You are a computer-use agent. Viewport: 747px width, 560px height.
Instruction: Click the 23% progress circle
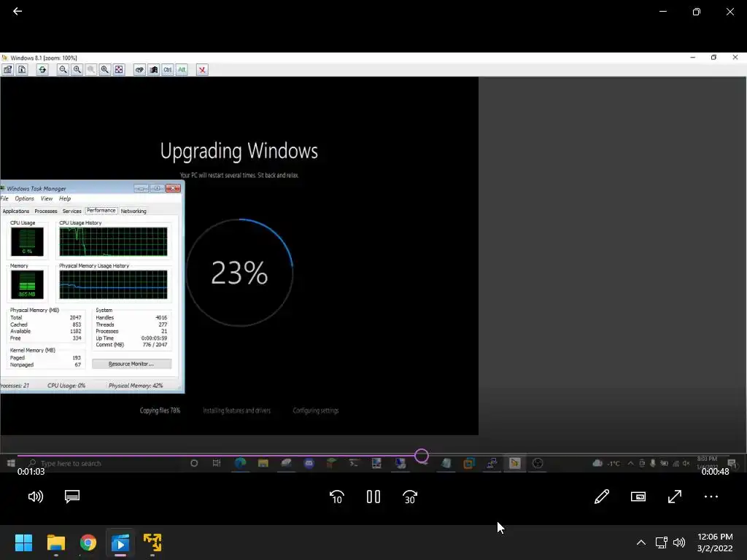tap(239, 273)
